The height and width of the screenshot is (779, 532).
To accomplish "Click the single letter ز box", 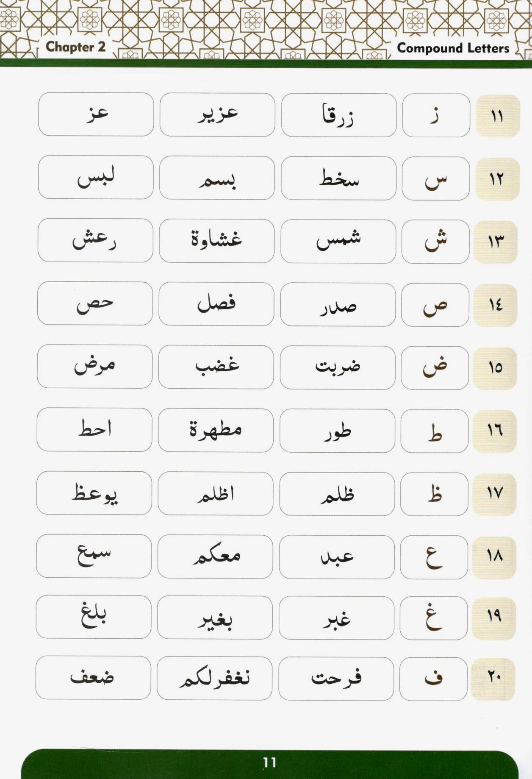I will pos(436,115).
